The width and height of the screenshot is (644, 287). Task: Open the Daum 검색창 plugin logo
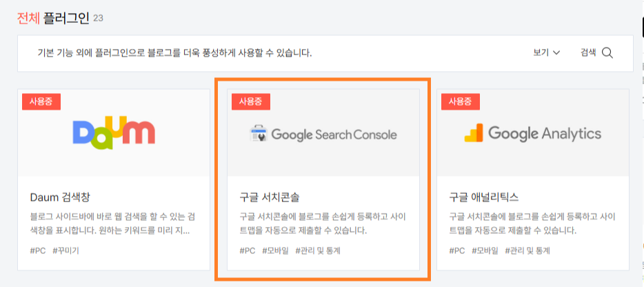tap(114, 133)
